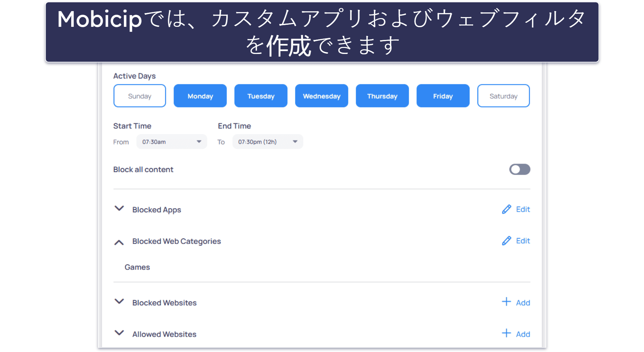This screenshot has height=352, width=644.
Task: Open the End Time 07:30pm dropdown
Action: 267,142
